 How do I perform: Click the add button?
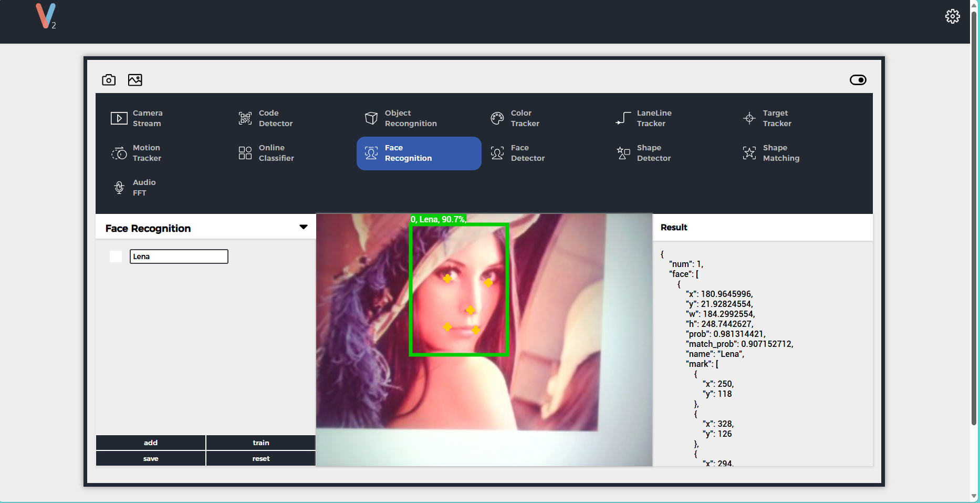click(x=151, y=443)
